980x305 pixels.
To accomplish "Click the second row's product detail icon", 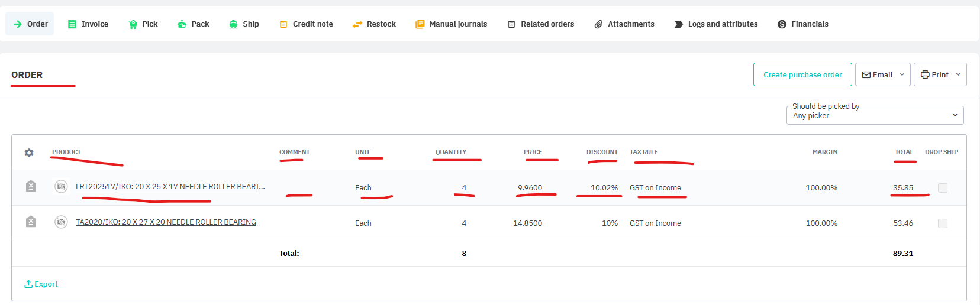I will coord(31,222).
